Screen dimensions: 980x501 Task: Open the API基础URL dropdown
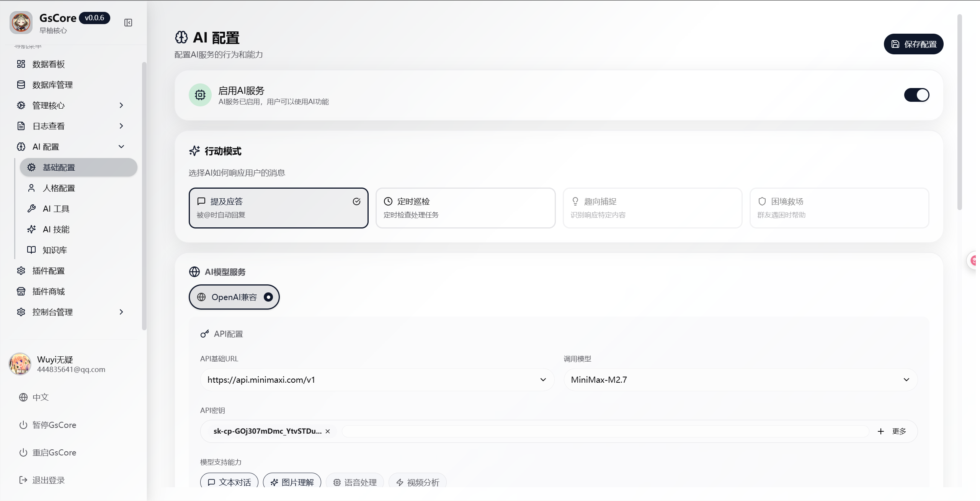(377, 380)
